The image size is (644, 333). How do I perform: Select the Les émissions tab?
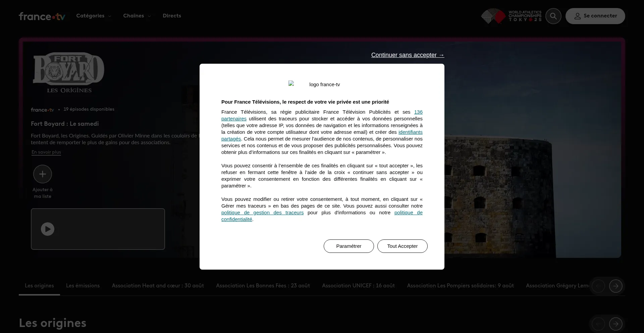coord(83,286)
